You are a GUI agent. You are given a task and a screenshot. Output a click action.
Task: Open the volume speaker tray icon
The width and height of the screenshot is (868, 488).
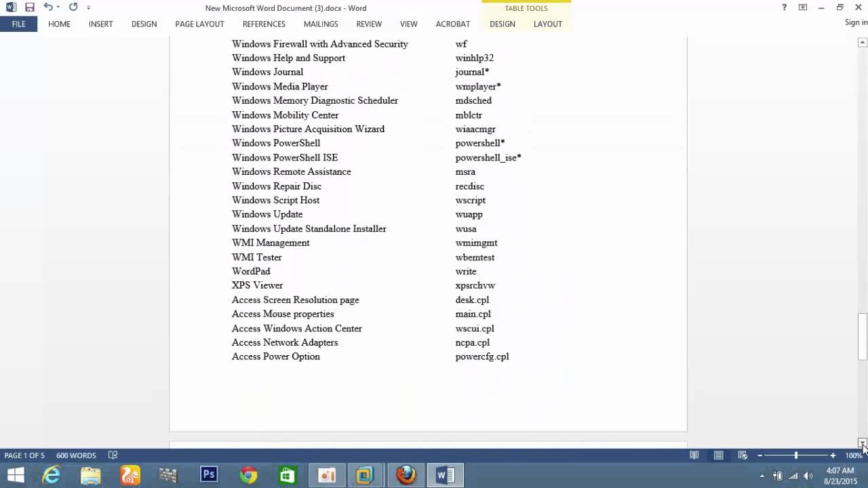808,476
